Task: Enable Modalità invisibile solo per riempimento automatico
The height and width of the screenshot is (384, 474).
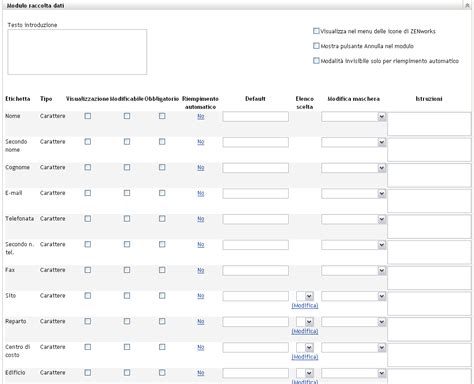Action: click(316, 61)
